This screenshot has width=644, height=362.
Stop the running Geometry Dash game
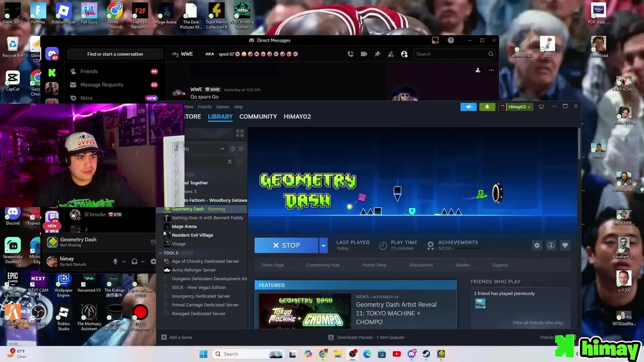(x=286, y=245)
